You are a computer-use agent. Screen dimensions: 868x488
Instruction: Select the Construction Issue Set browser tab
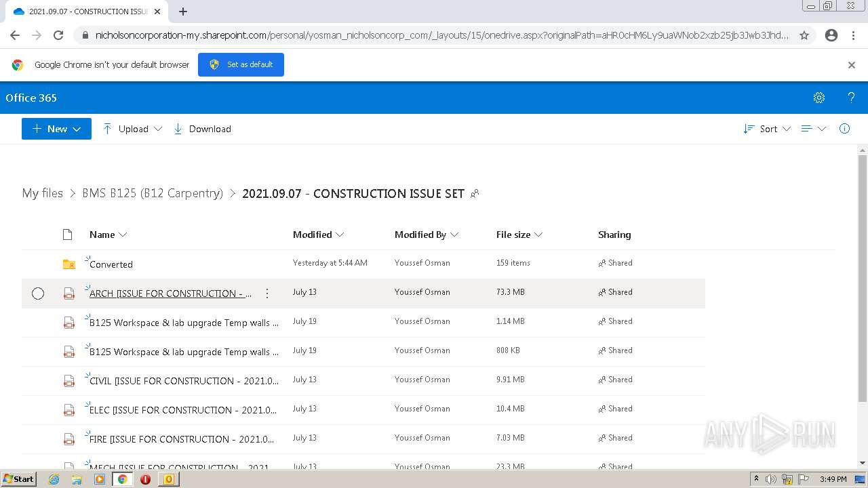(85, 12)
